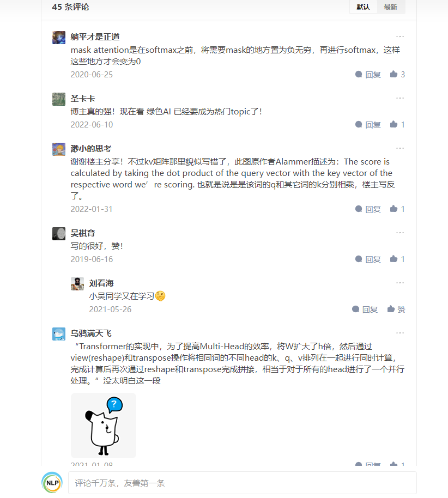Screen dimensions: 448x498
Task: Open more options for 躺平才是正道's comment
Action: pos(400,37)
